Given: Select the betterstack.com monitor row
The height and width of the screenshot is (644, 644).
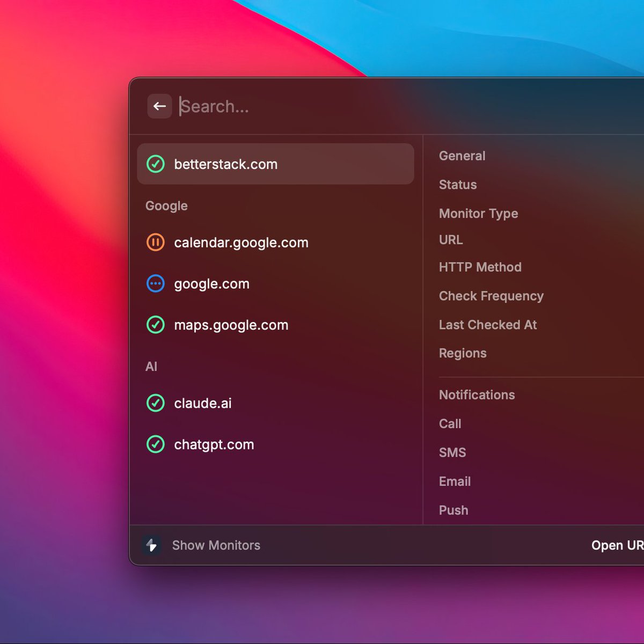Looking at the screenshot, I should 275,164.
